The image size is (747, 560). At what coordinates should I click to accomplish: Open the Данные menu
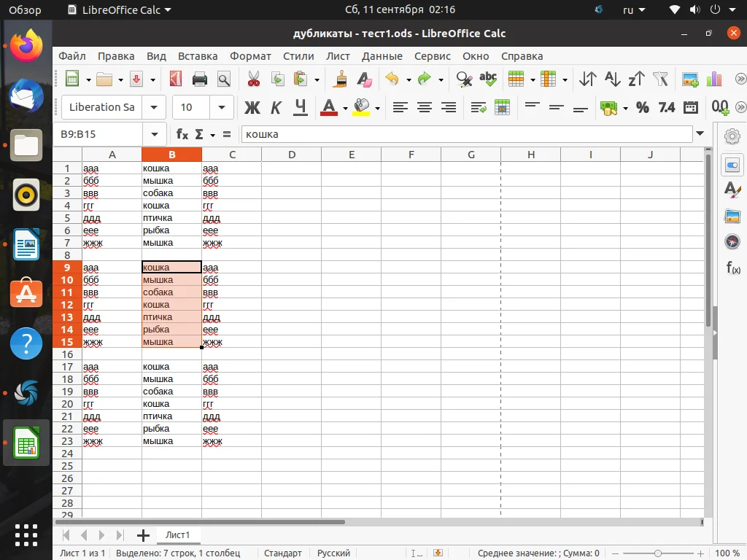point(382,56)
